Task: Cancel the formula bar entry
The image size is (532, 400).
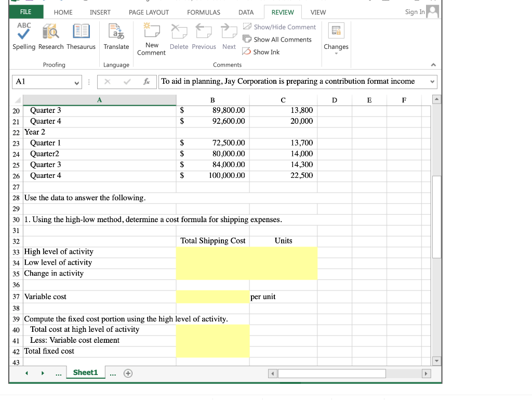Action: [x=107, y=82]
